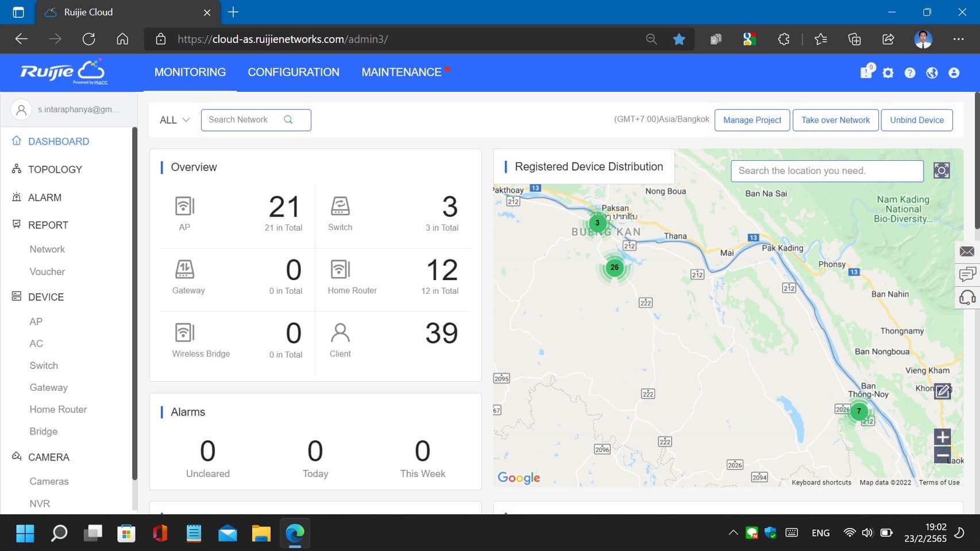
Task: Open the notifications icon in header
Action: [866, 72]
